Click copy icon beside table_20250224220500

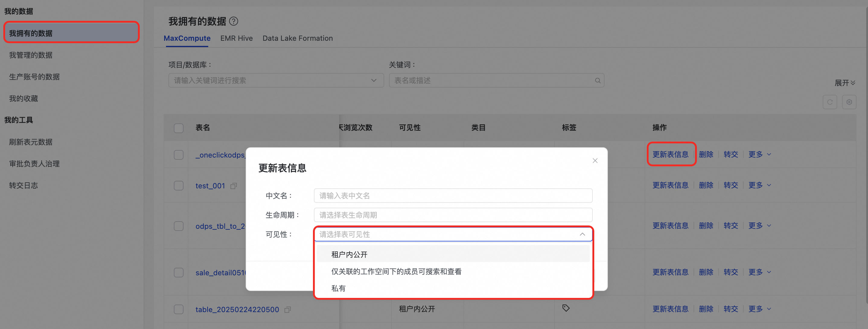(287, 309)
